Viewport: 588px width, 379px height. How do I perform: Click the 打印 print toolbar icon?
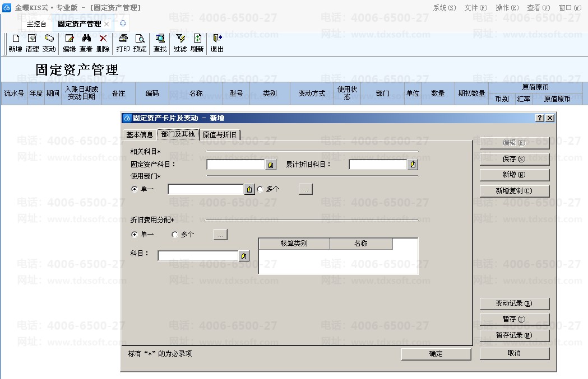point(123,39)
